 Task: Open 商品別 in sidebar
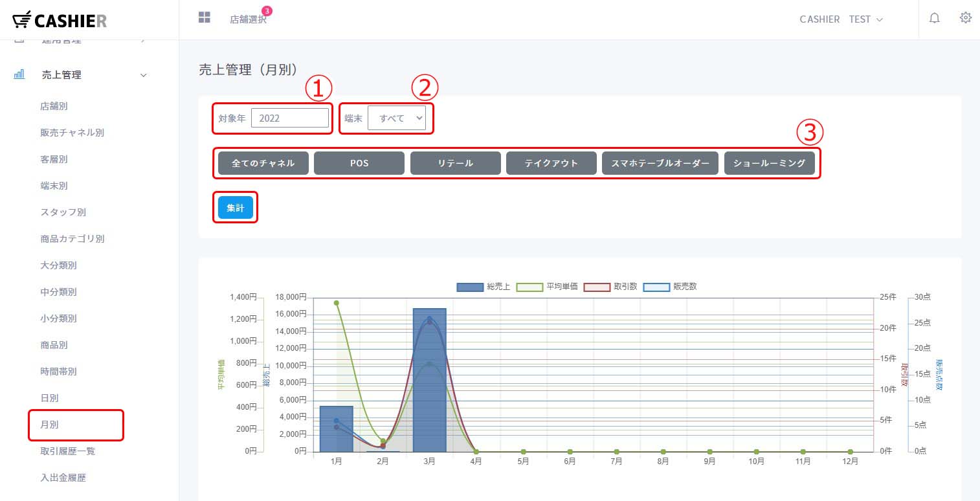pyautogui.click(x=54, y=345)
